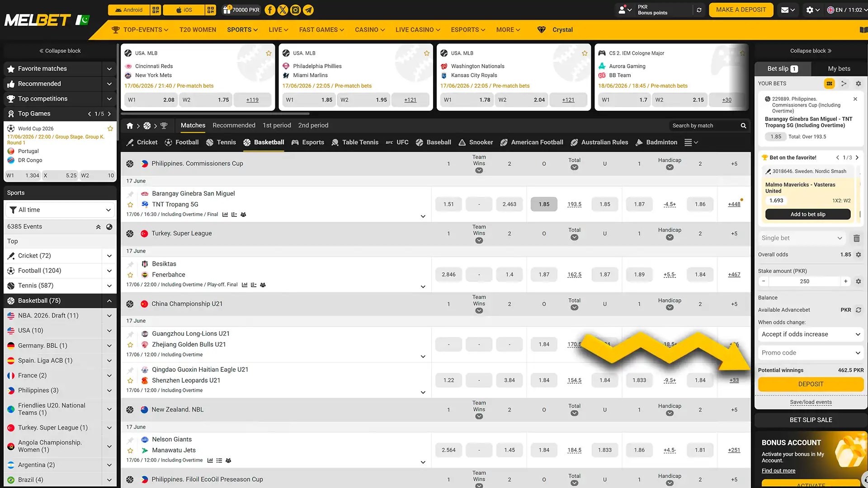This screenshot has width=868, height=488.
Task: Refresh available Advancebet balance
Action: (x=858, y=310)
